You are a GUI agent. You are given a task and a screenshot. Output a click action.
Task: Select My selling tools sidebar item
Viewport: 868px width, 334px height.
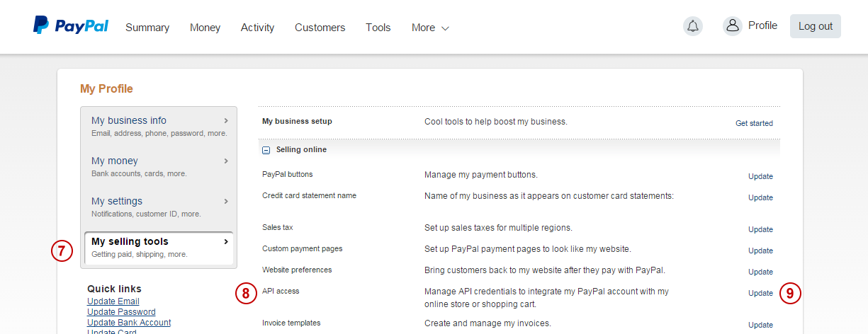(159, 248)
